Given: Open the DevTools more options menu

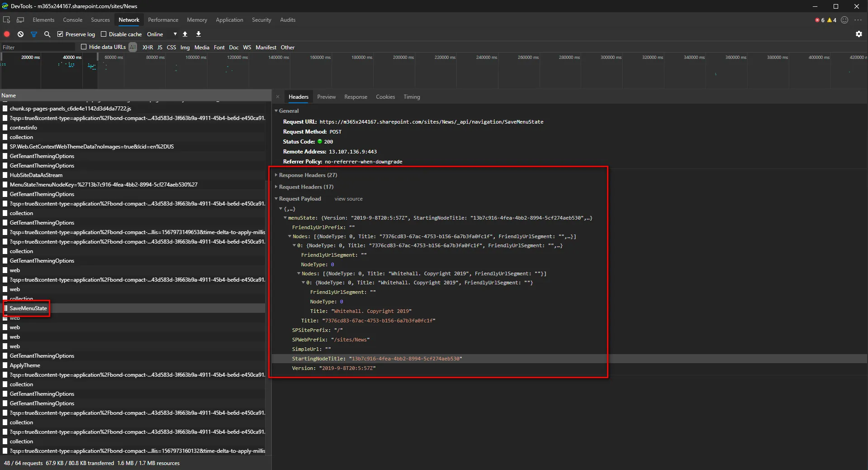Looking at the screenshot, I should tap(858, 20).
